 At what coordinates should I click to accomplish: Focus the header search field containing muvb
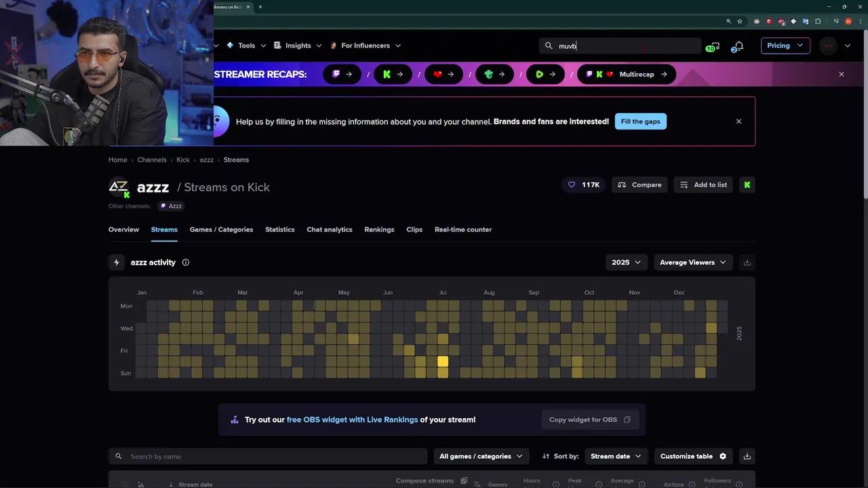click(620, 46)
